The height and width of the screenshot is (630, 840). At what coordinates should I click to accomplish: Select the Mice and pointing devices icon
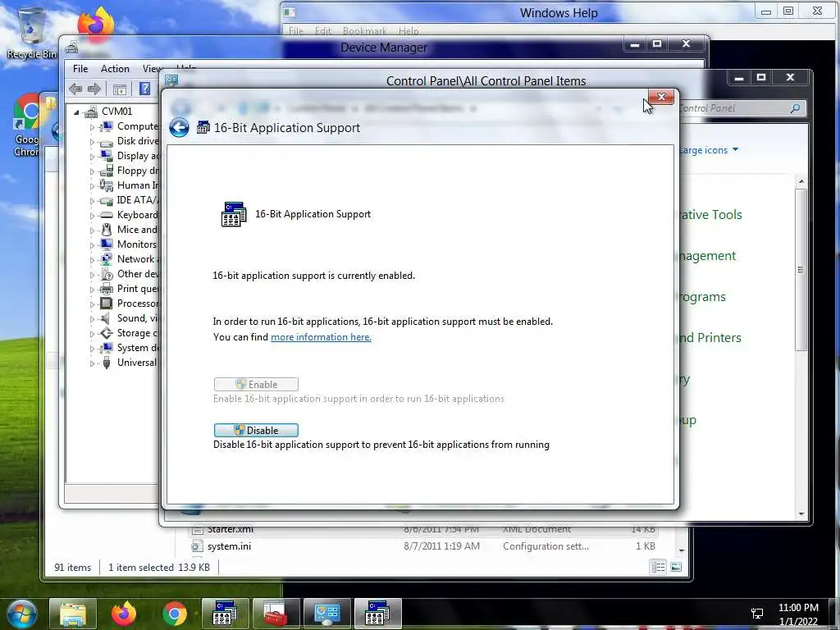[x=106, y=230]
